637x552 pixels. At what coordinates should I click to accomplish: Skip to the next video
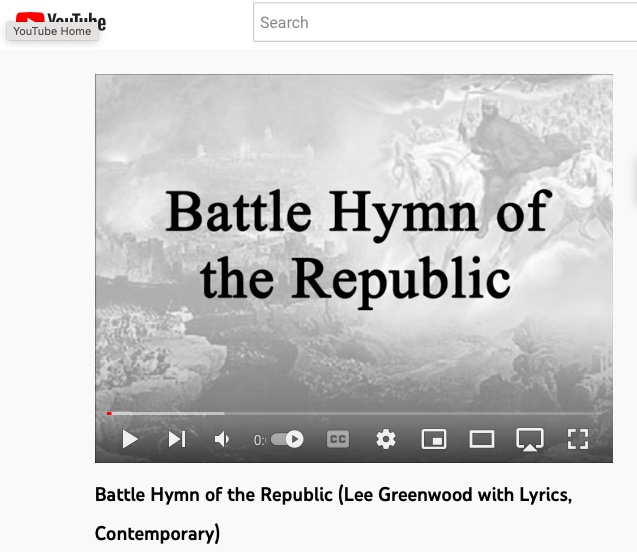coord(177,439)
